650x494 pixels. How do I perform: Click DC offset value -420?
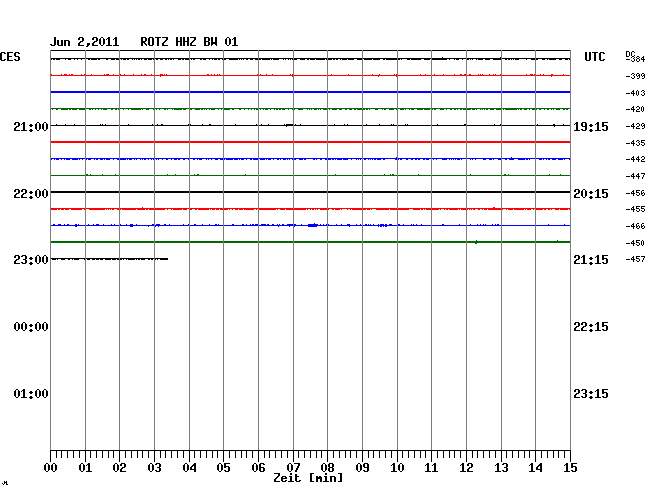(635, 109)
